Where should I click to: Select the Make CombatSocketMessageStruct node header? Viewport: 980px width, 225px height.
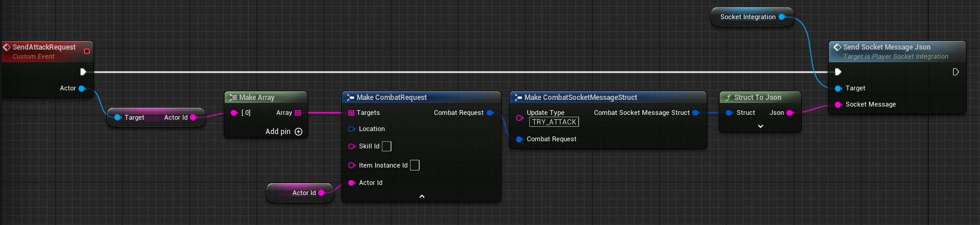click(608, 97)
